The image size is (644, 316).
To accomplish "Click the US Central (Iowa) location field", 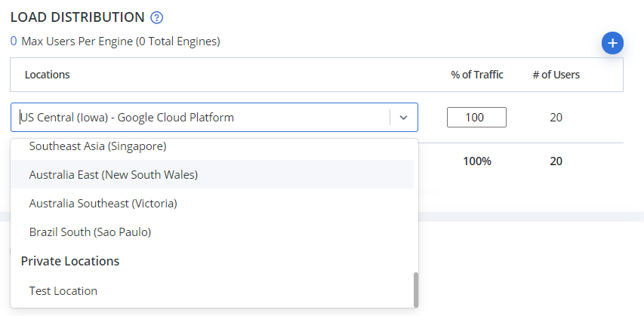I will coord(202,118).
